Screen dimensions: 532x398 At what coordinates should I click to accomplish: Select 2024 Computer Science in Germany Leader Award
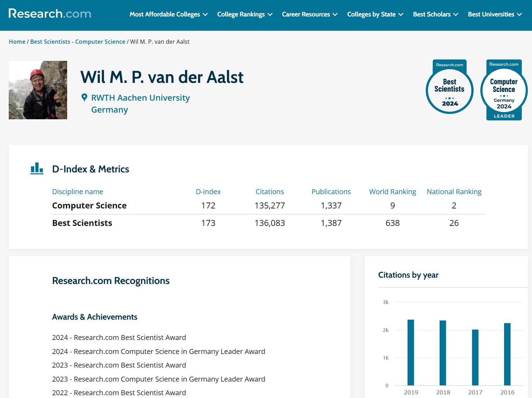158,351
